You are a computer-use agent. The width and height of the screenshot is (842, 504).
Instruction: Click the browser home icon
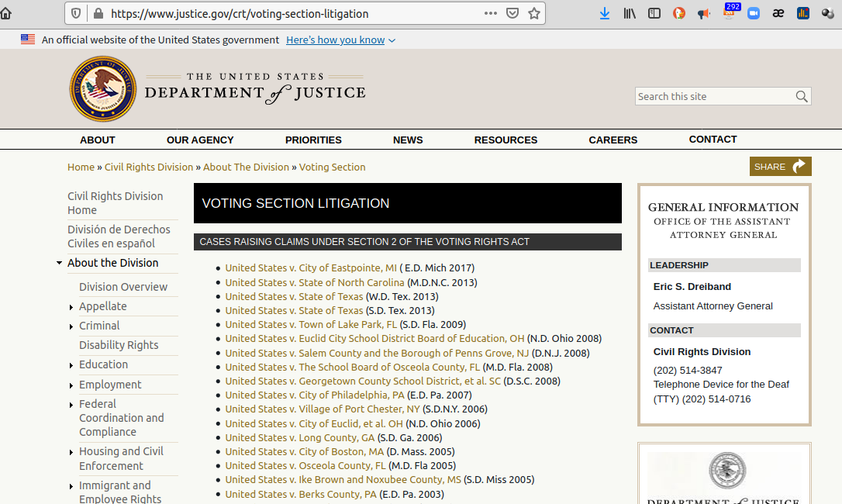[5, 13]
